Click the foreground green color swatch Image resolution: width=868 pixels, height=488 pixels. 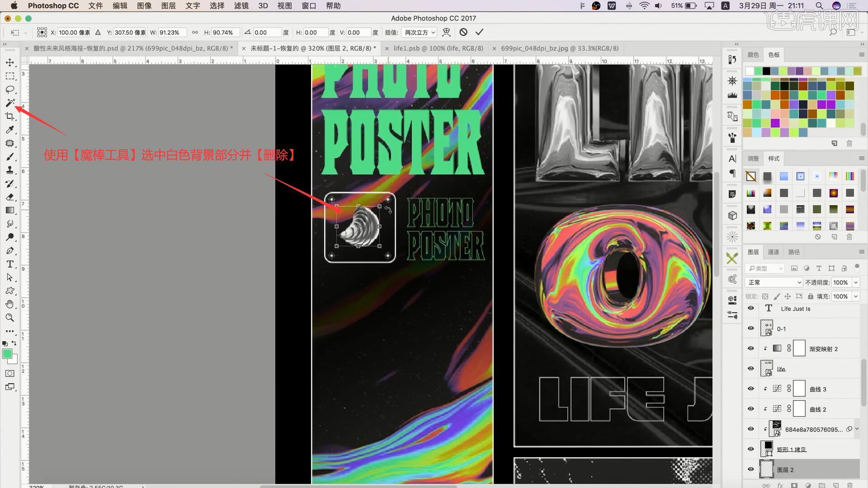(7, 353)
